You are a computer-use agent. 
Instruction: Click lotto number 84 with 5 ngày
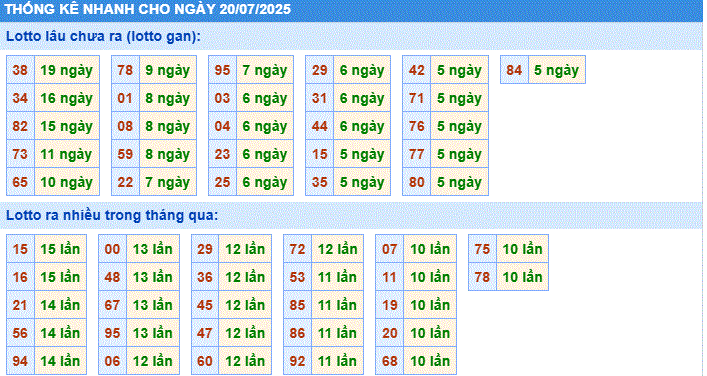[x=514, y=70]
